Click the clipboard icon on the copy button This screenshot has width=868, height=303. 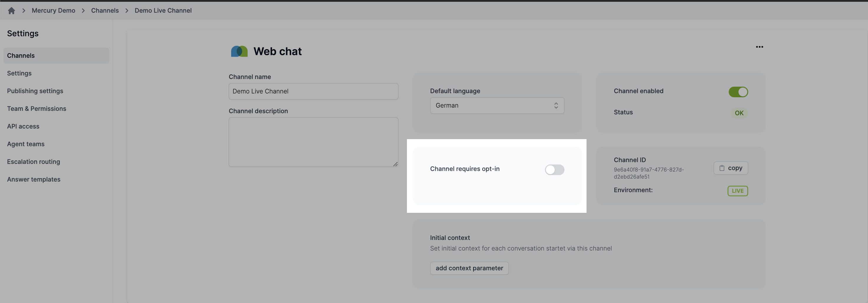(x=722, y=168)
